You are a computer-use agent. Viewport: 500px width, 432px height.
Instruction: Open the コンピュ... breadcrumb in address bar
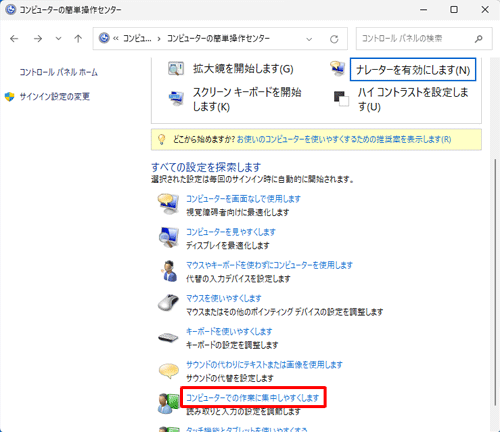pos(137,39)
